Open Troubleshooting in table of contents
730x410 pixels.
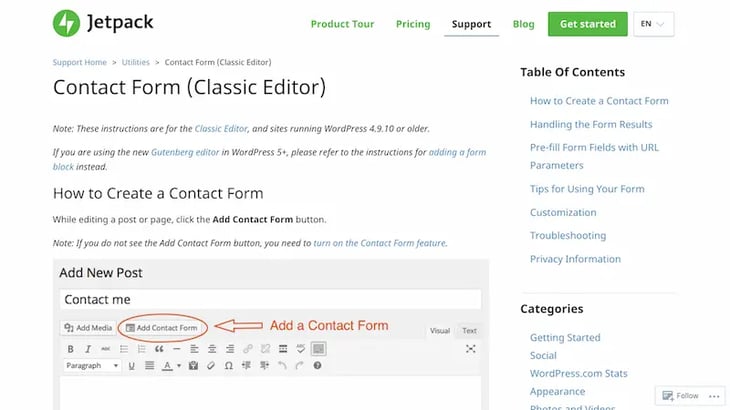[567, 236]
